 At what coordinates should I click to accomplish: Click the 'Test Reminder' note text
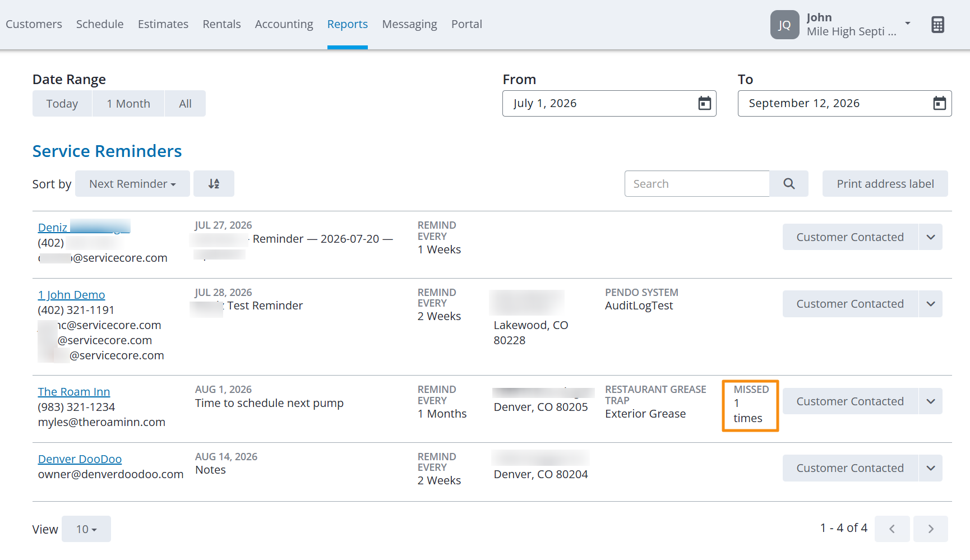point(265,306)
